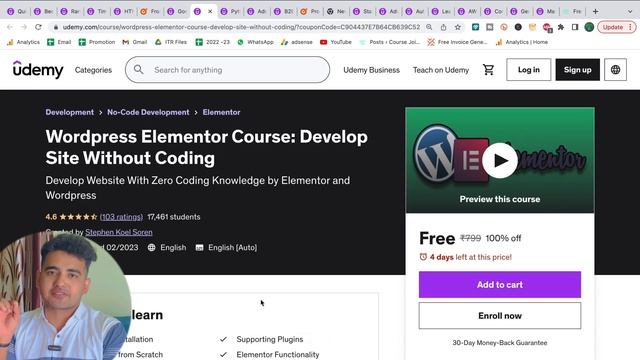Click the 'Supporting Plugins' item
The height and width of the screenshot is (360, 640).
click(x=270, y=339)
